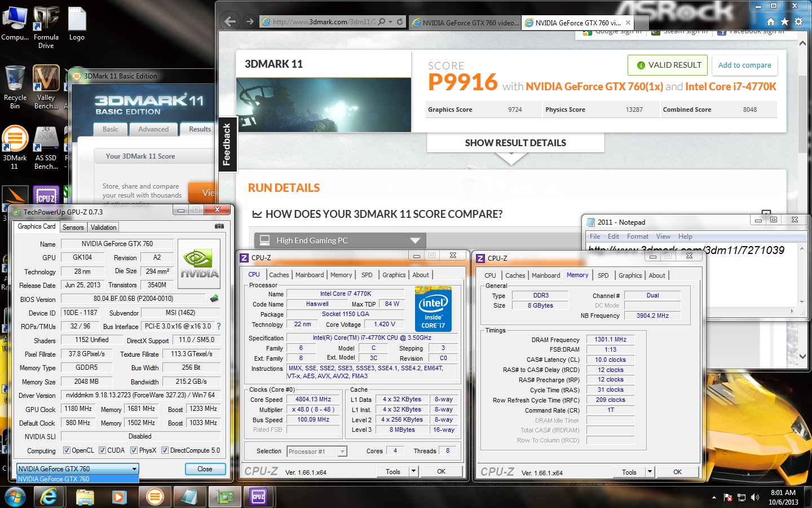Open the Processor #1 selection dropdown

(x=342, y=452)
